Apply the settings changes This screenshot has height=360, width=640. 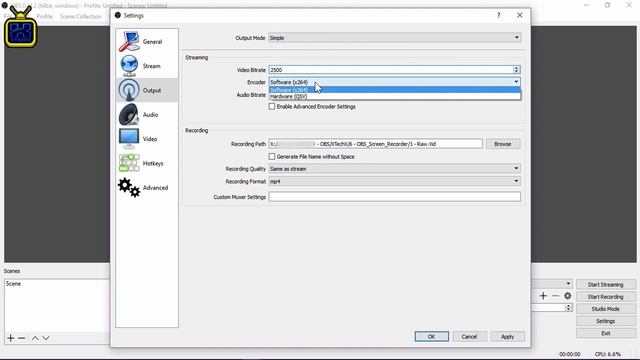(x=507, y=336)
